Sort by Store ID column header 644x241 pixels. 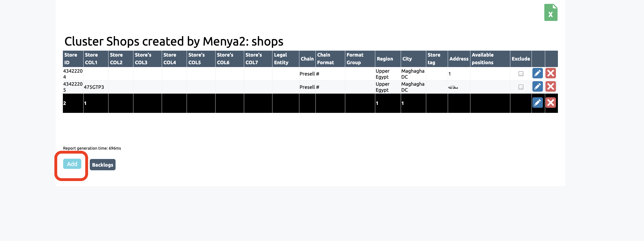71,59
